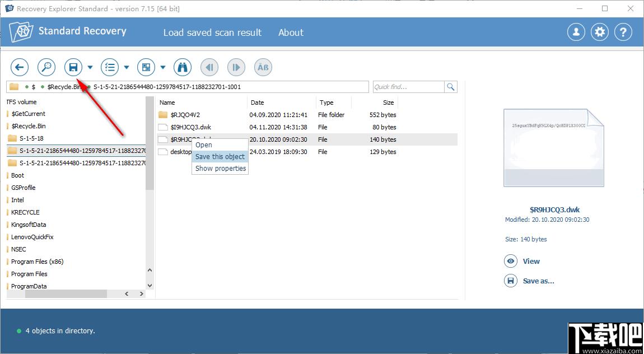Open the About menu
Image resolution: width=644 pixels, height=354 pixels.
291,32
